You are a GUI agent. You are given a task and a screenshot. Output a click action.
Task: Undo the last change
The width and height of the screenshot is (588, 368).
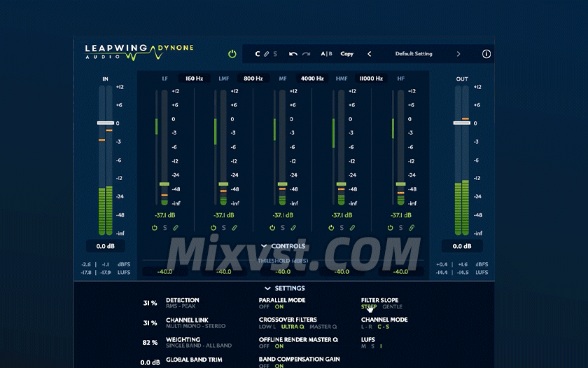click(293, 54)
